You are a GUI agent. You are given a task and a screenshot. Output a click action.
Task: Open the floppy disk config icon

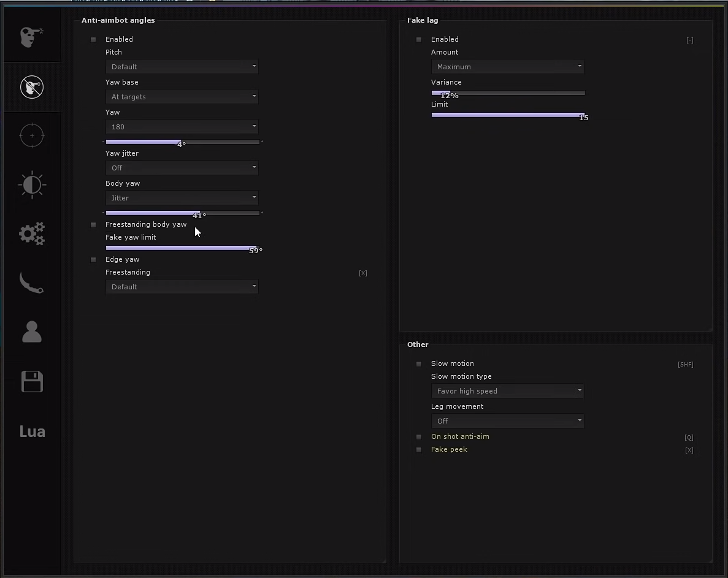click(32, 381)
